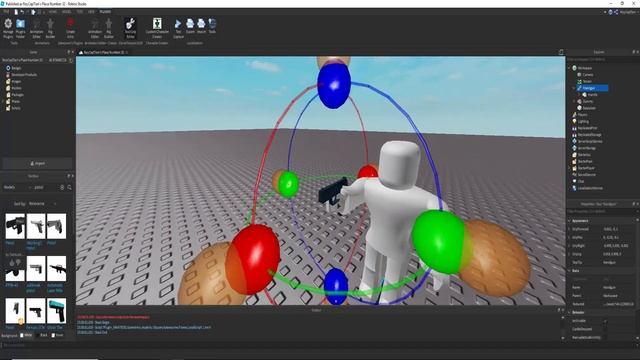Image resolution: width=640 pixels, height=360 pixels.
Task: Open Manage Plugins in the ribbon
Action: click(x=8, y=28)
